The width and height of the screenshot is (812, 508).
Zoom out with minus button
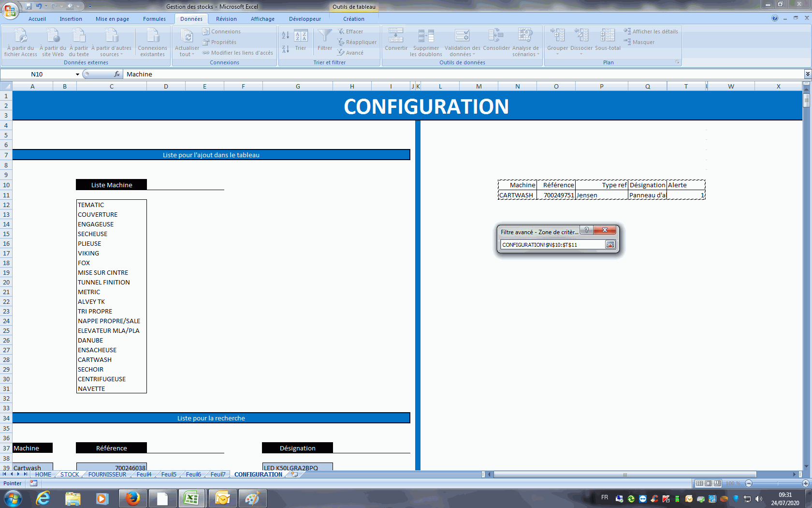(749, 483)
